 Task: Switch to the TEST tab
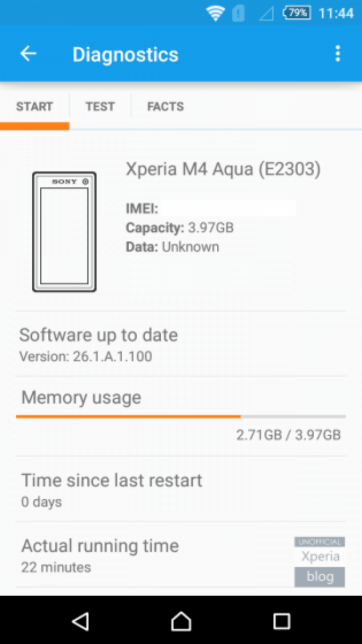coord(100,106)
